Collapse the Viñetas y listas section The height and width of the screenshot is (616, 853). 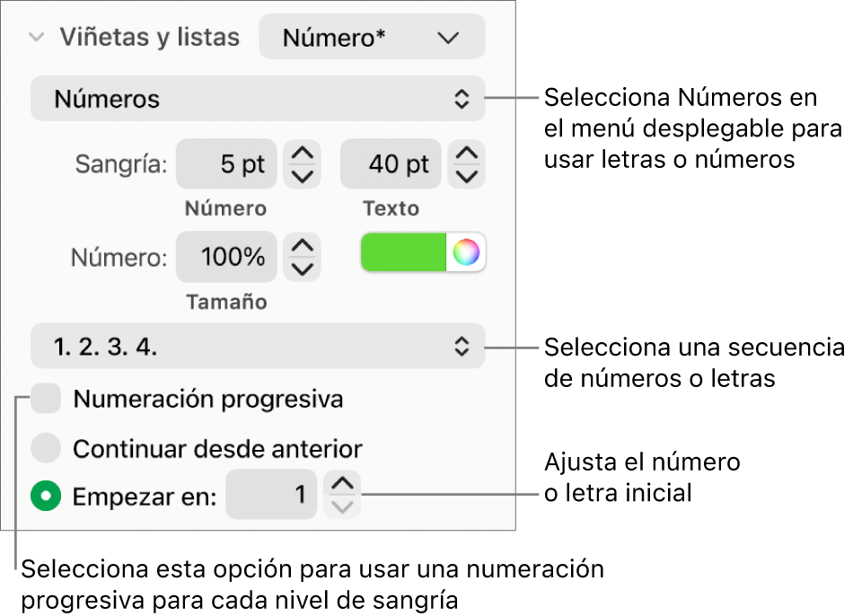click(36, 37)
